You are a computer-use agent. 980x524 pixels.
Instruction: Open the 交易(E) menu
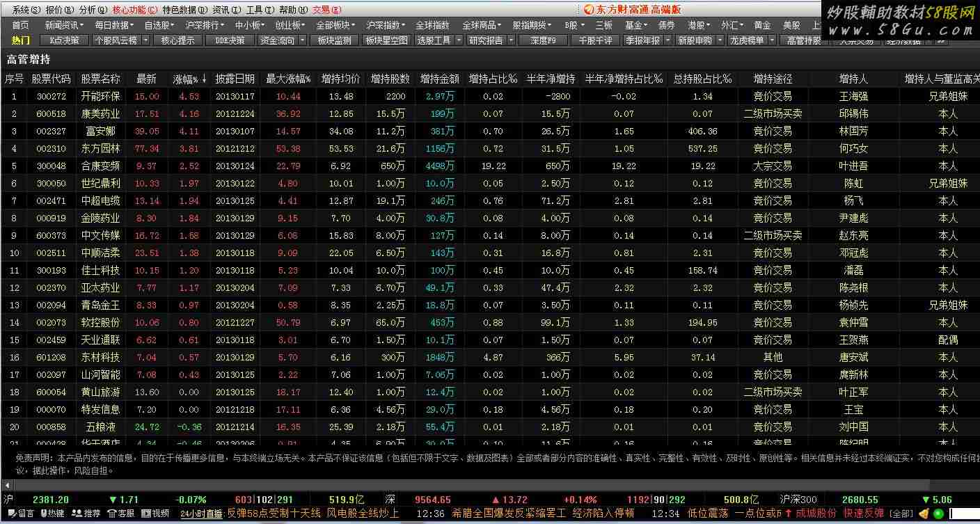[x=326, y=10]
